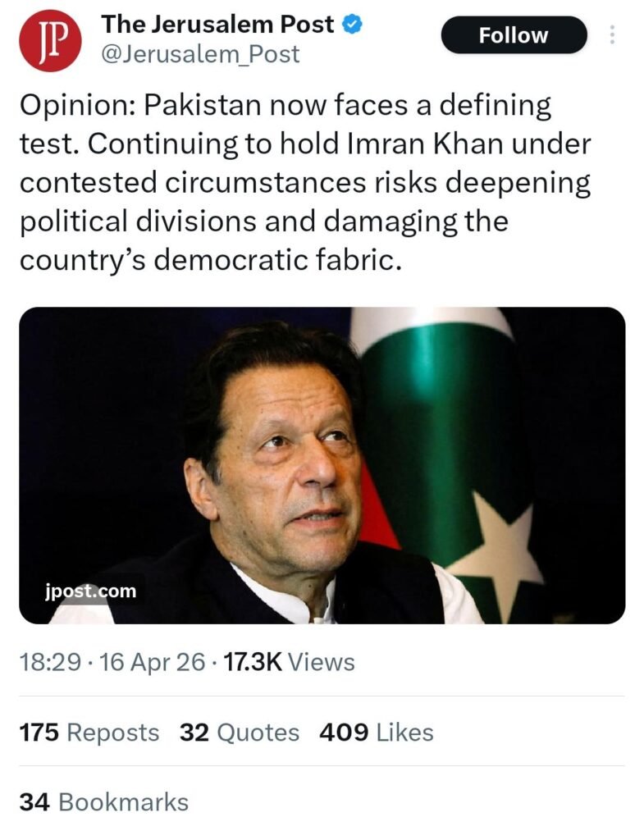The width and height of the screenshot is (644, 840).
Task: Open the 32 Quotes list
Action: pos(240,733)
